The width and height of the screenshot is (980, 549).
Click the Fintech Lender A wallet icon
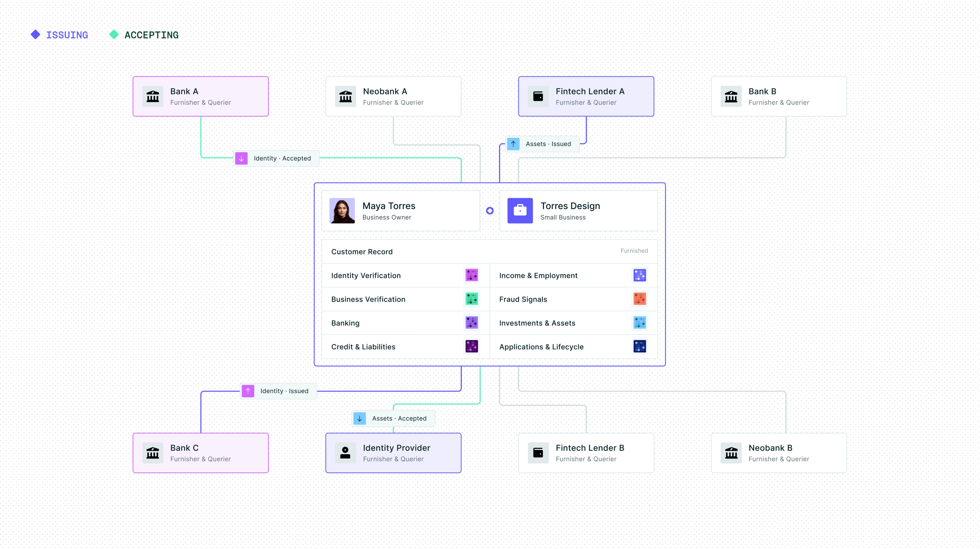point(538,96)
